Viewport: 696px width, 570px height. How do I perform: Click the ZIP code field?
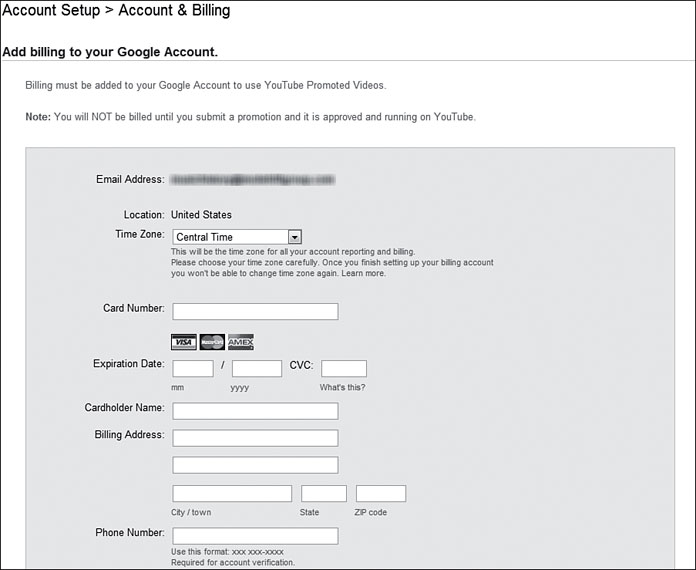[x=381, y=494]
